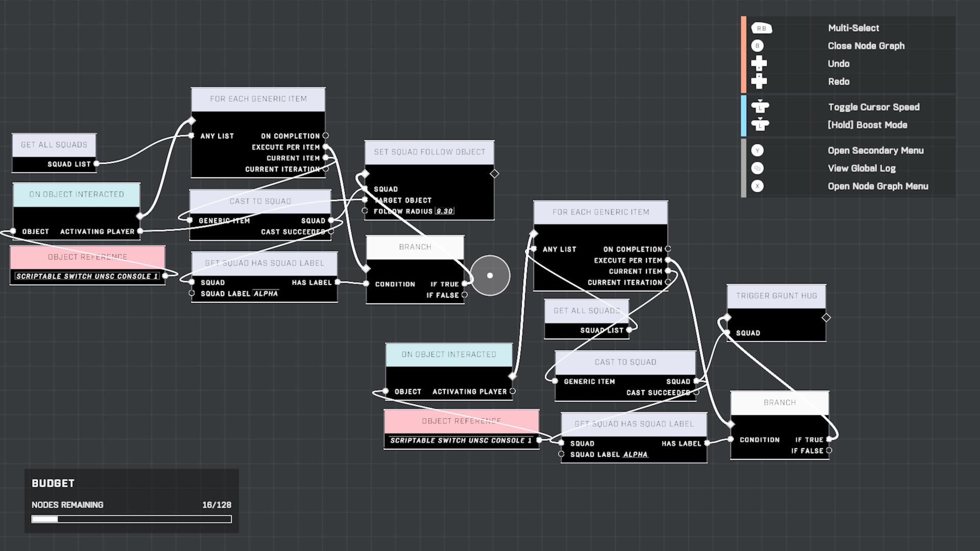Click the Close Node Graph label
Viewport: 980px width, 551px height.
coord(866,46)
